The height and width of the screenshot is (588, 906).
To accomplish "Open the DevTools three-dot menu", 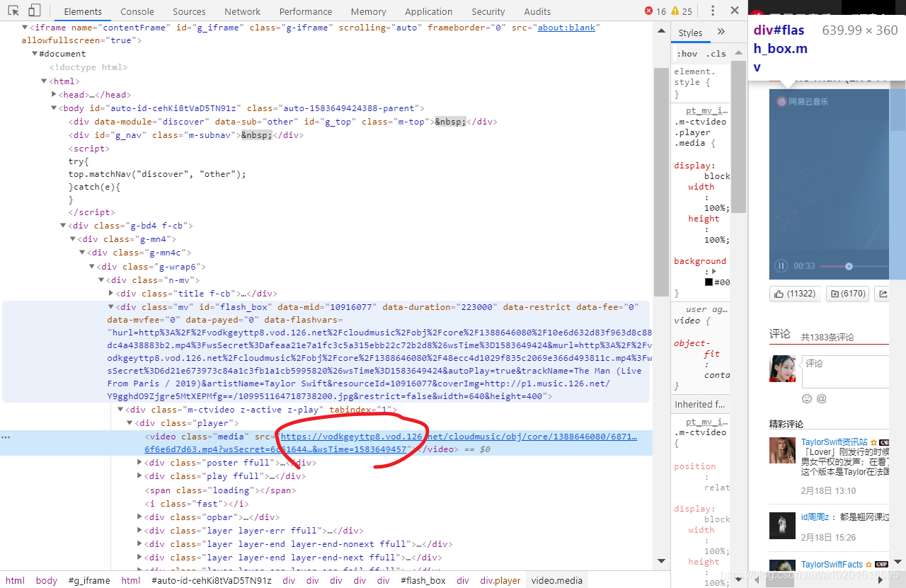I will pos(713,11).
